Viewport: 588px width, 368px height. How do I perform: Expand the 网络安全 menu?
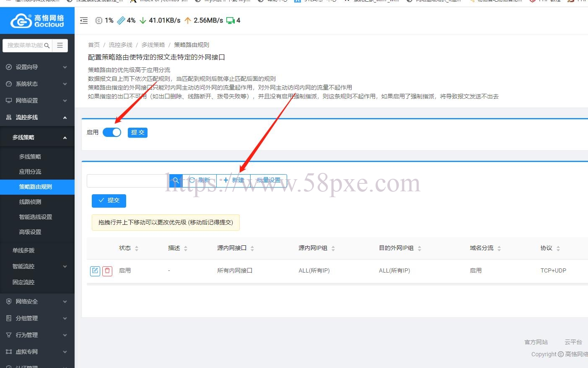pyautogui.click(x=37, y=301)
